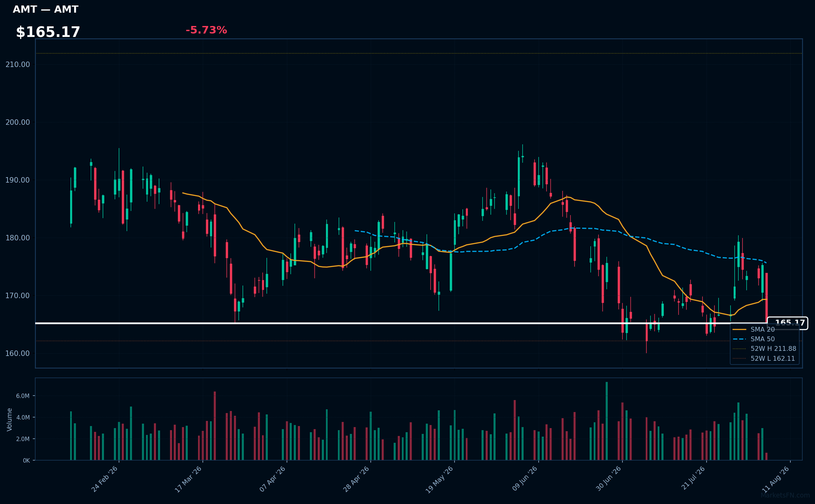815x504 pixels.
Task: Click the 24 Feb '26 date label
Action: (x=105, y=479)
